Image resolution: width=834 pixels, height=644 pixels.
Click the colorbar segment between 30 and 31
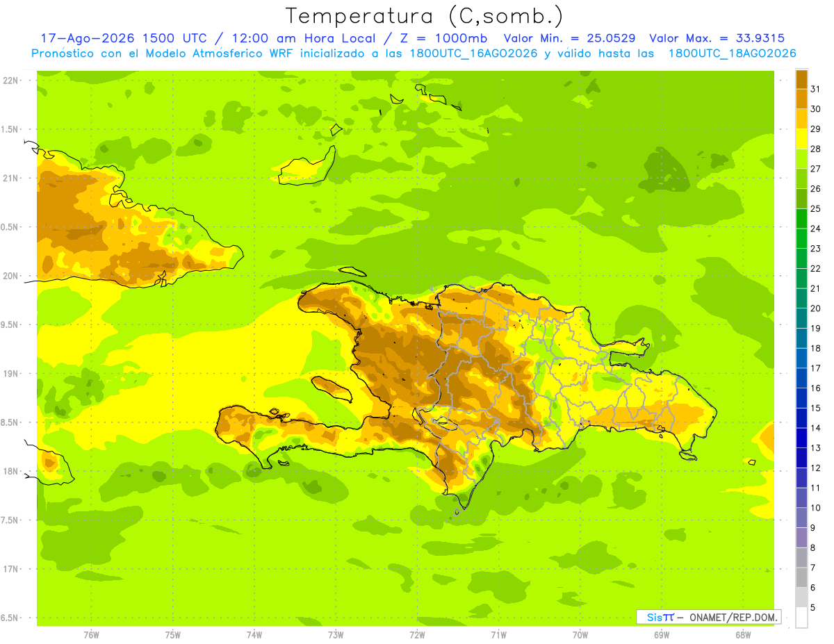click(801, 99)
